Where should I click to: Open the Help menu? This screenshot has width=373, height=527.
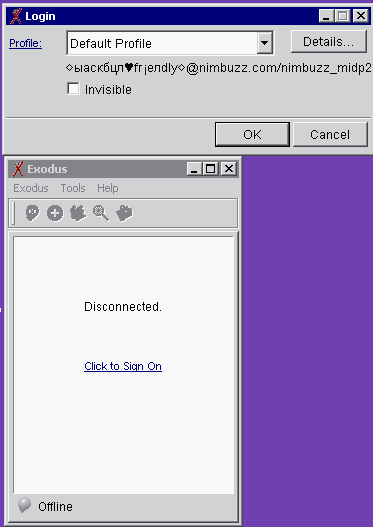(x=108, y=188)
